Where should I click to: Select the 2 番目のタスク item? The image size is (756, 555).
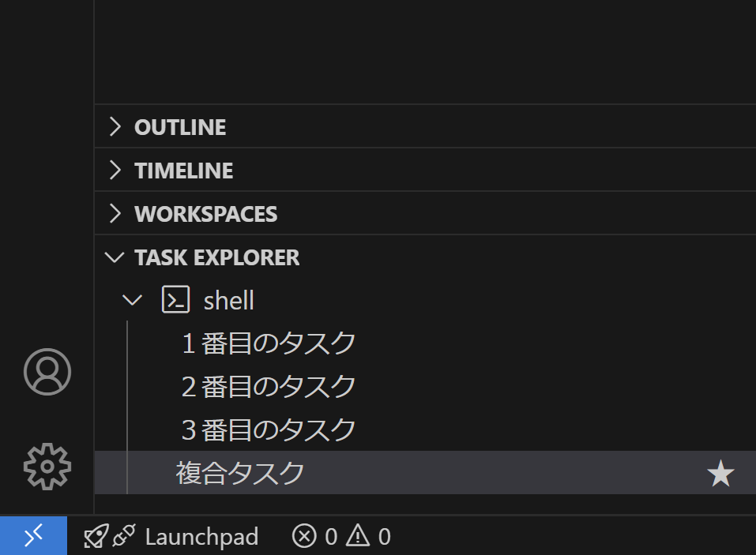point(425,386)
